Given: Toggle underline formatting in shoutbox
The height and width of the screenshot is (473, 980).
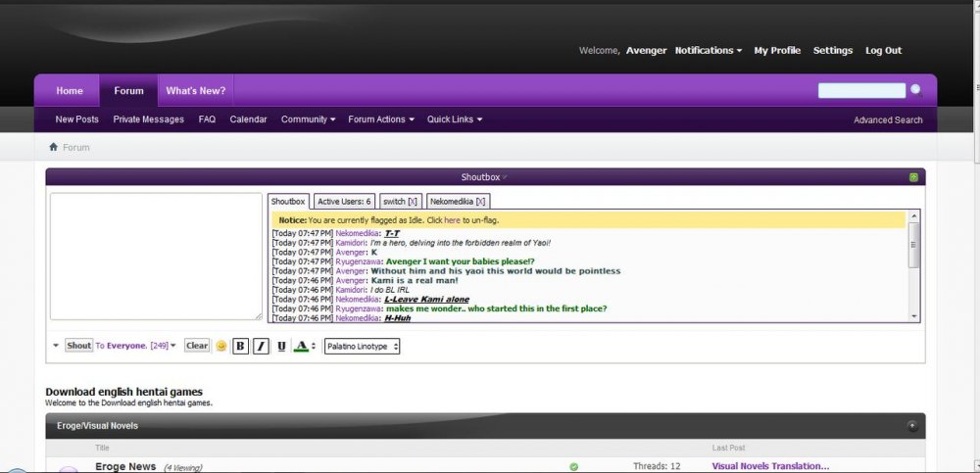Looking at the screenshot, I should click(281, 346).
